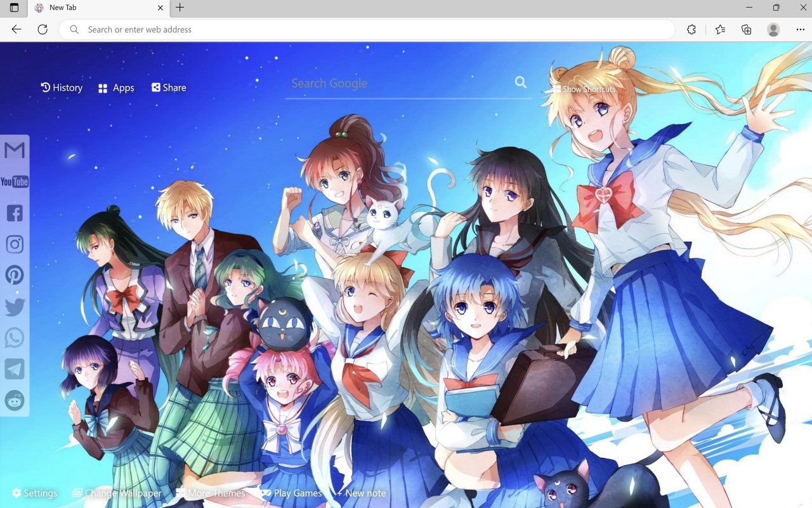Open the Pinterest sidebar shortcut

click(x=15, y=275)
